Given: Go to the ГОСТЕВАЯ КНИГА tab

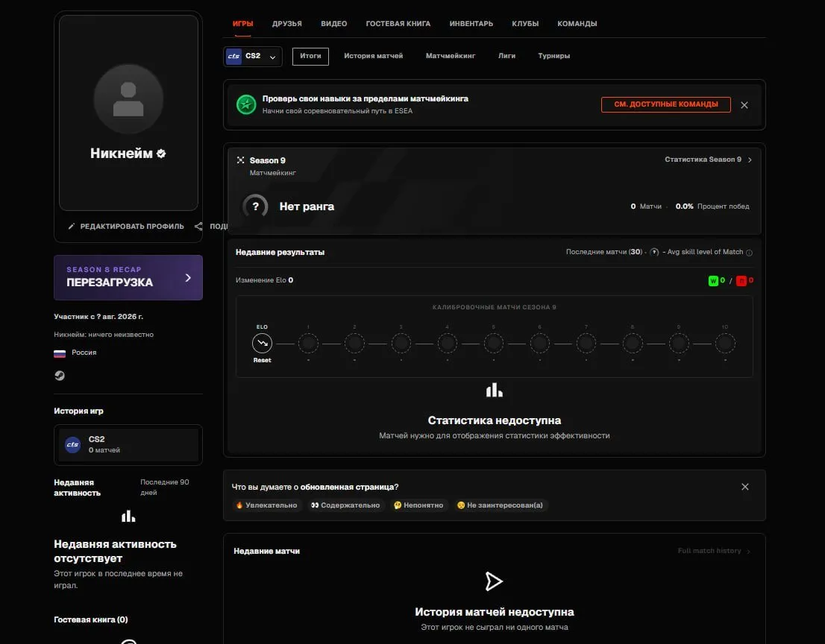Looking at the screenshot, I should point(398,24).
